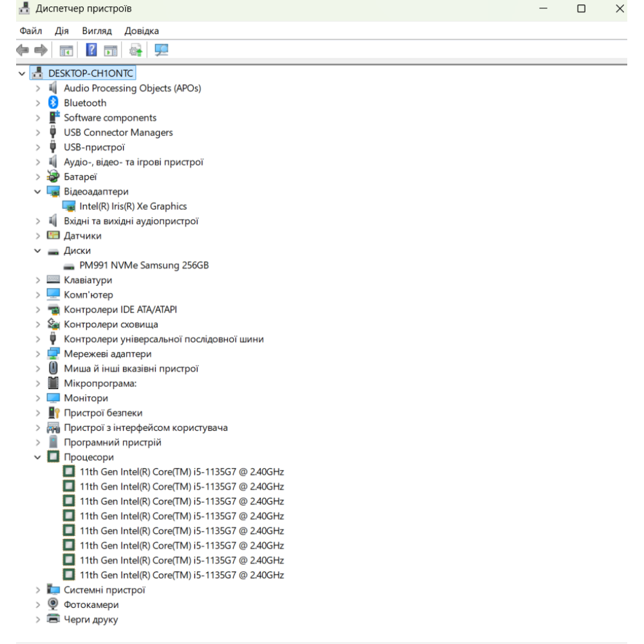
Task: Click the Help toolbar icon with question mark
Action: [x=91, y=50]
